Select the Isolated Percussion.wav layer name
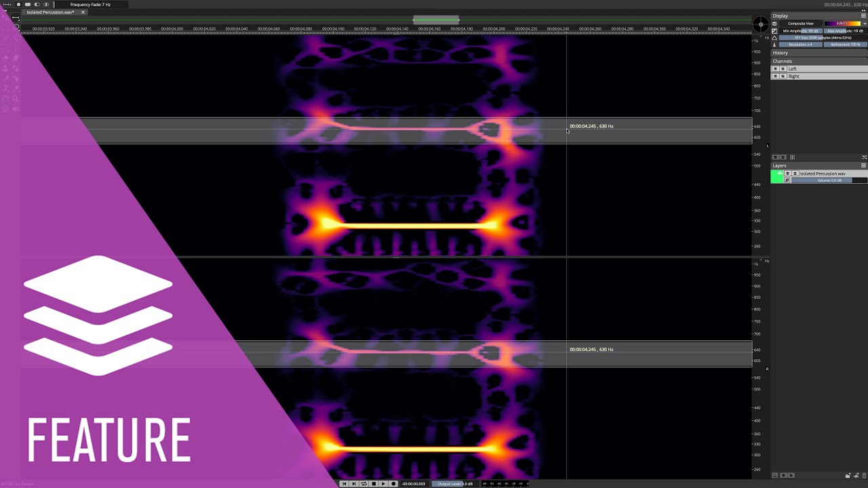This screenshot has height=488, width=868. 823,174
